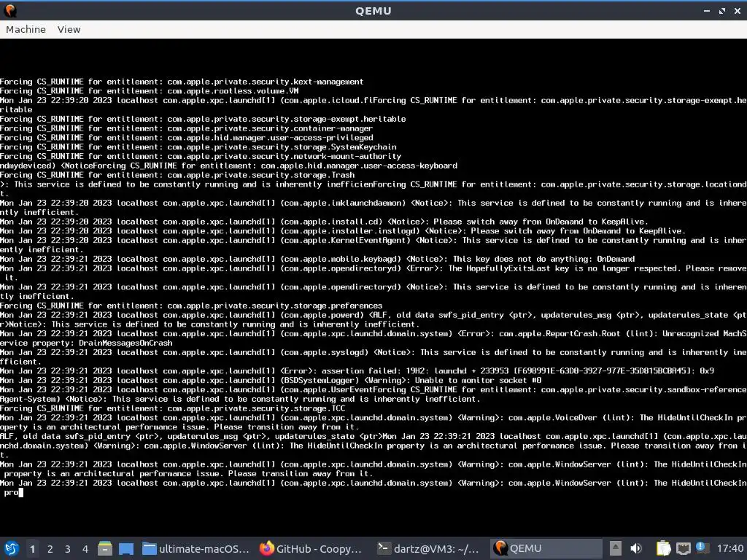Click the removable media eject tray icon
The image size is (747, 560).
click(616, 548)
